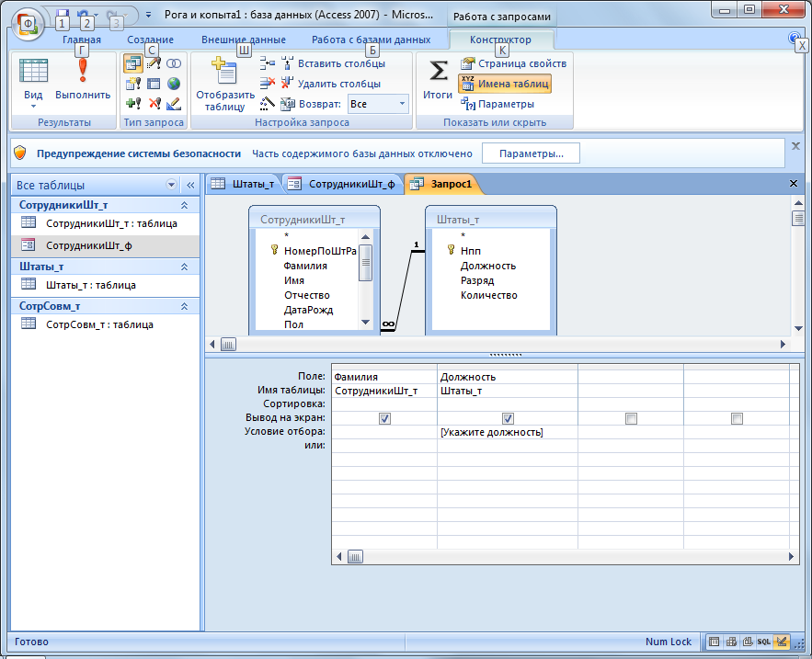Collapse the navigation pane with double chevron
This screenshot has height=659, width=812.
[190, 185]
